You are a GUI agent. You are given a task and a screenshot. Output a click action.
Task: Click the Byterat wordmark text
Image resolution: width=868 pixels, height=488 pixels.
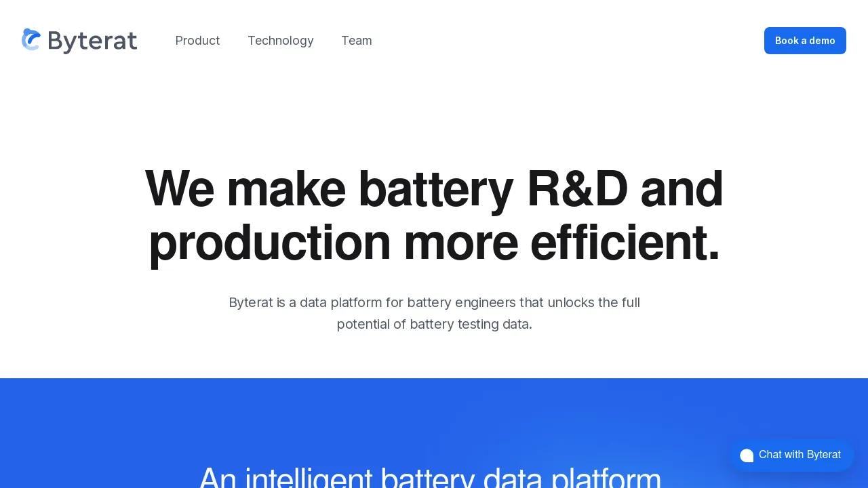click(x=92, y=41)
